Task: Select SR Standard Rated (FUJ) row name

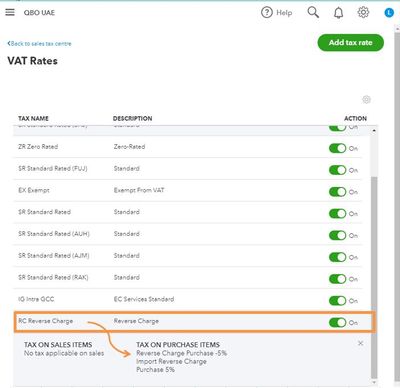Action: [x=53, y=168]
